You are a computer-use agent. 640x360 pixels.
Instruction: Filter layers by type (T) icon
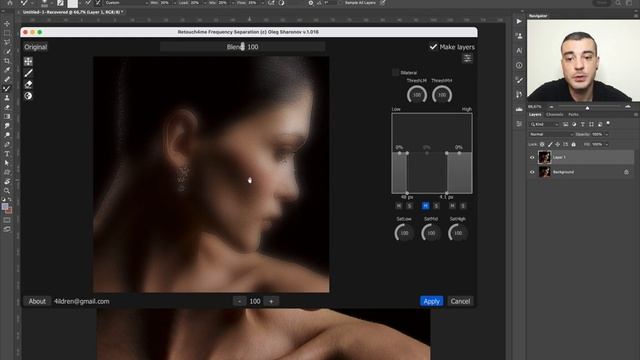click(x=582, y=124)
